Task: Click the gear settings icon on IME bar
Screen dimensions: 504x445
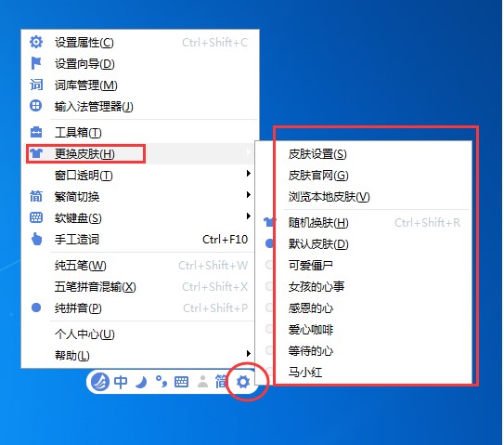Action: [243, 382]
